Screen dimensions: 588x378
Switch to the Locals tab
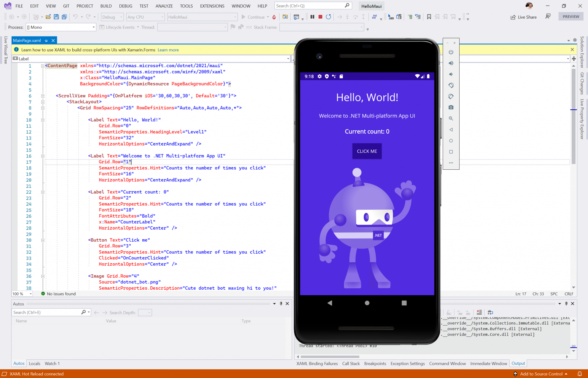34,363
